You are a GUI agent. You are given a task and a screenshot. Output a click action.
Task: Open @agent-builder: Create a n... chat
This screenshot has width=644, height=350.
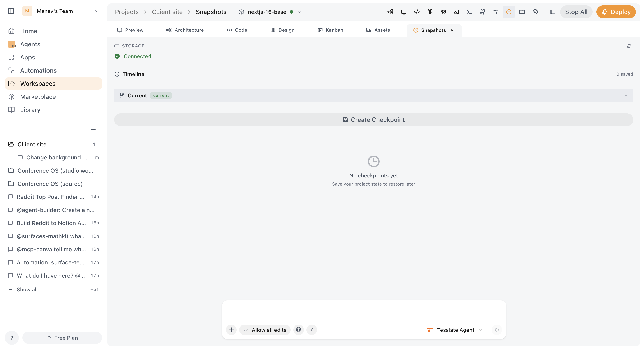pos(53,210)
